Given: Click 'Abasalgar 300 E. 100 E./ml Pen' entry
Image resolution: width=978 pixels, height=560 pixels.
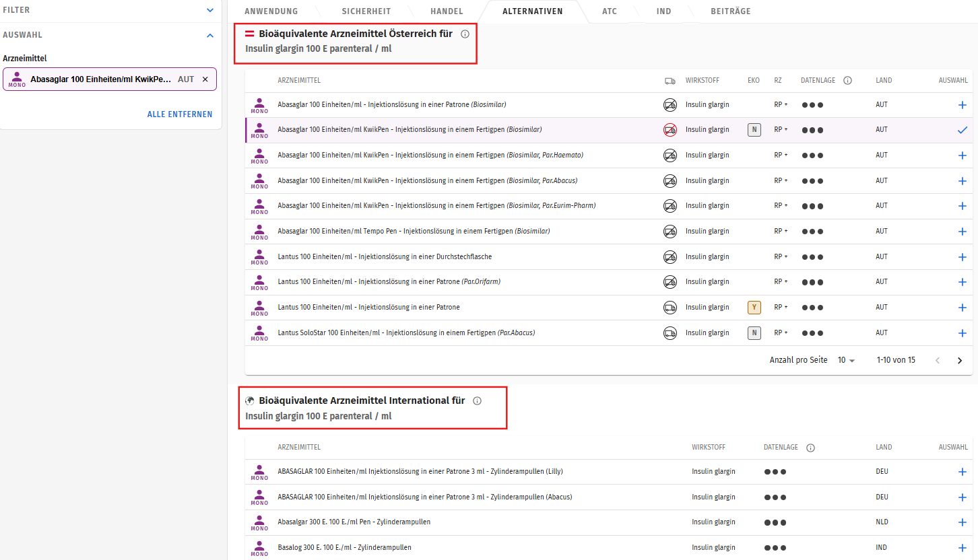Looking at the screenshot, I should [354, 522].
